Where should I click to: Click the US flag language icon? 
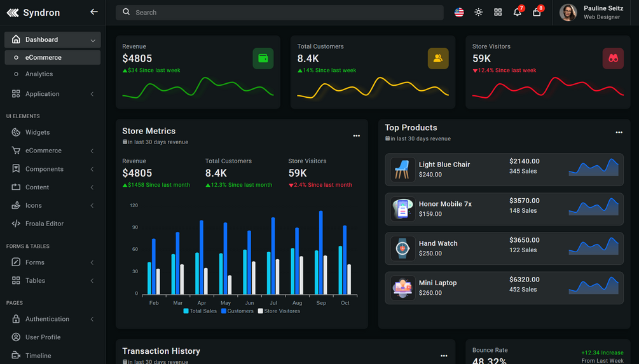(x=459, y=12)
